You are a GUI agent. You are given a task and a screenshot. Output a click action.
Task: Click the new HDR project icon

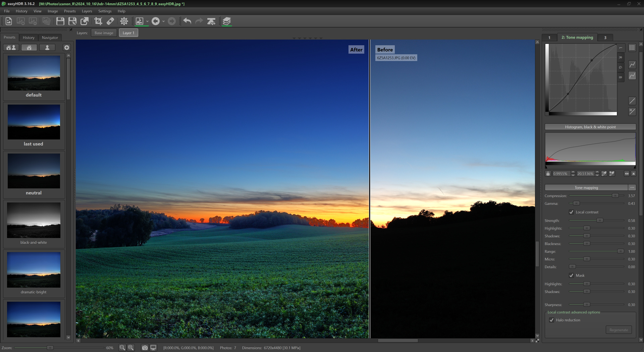(9, 21)
